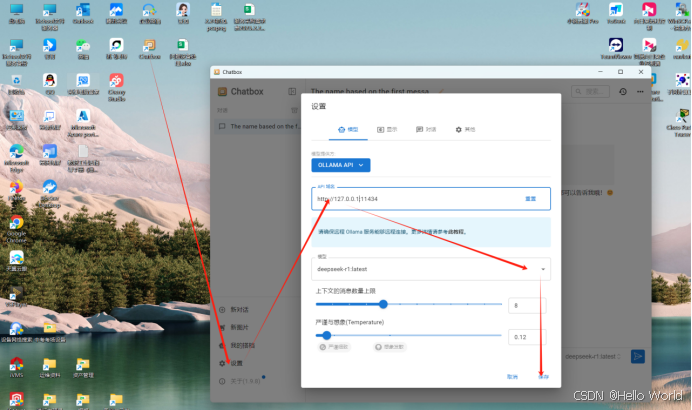
Task: Click 新图片 in the Chatbox sidebar
Action: [234, 327]
